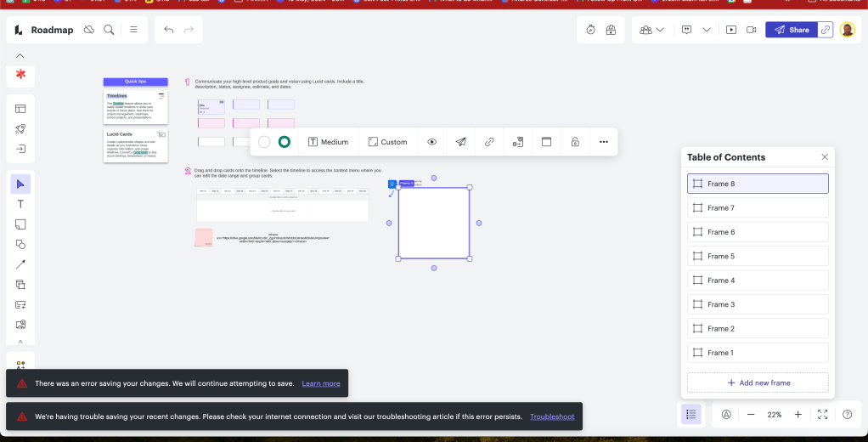Select the Shapes tool
Screen dimensions: 868x442
click(x=20, y=244)
